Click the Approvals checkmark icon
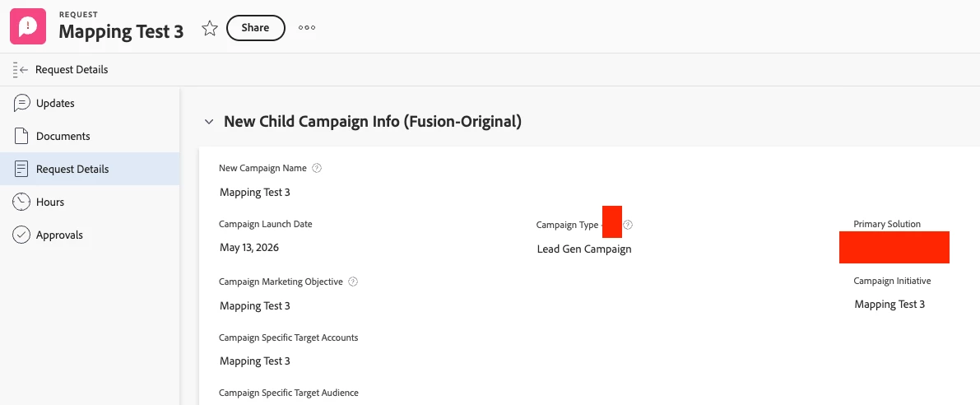Viewport: 980px width, 405px height. tap(22, 235)
